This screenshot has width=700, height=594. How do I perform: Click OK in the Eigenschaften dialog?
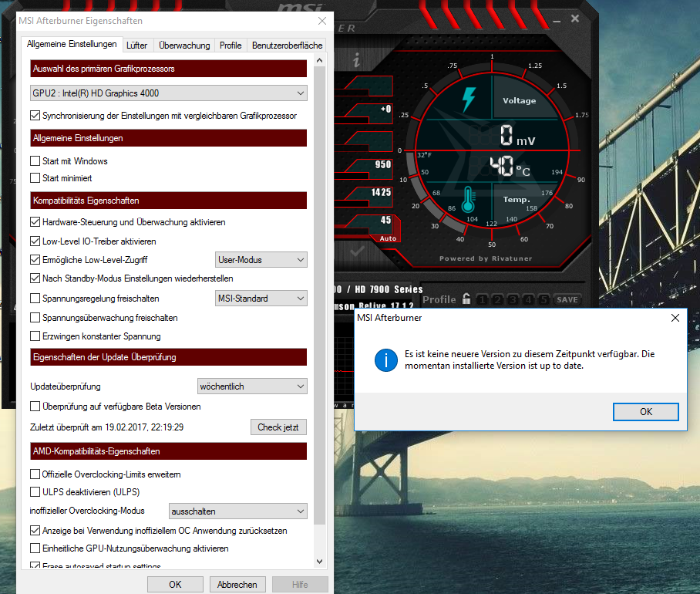point(175,585)
